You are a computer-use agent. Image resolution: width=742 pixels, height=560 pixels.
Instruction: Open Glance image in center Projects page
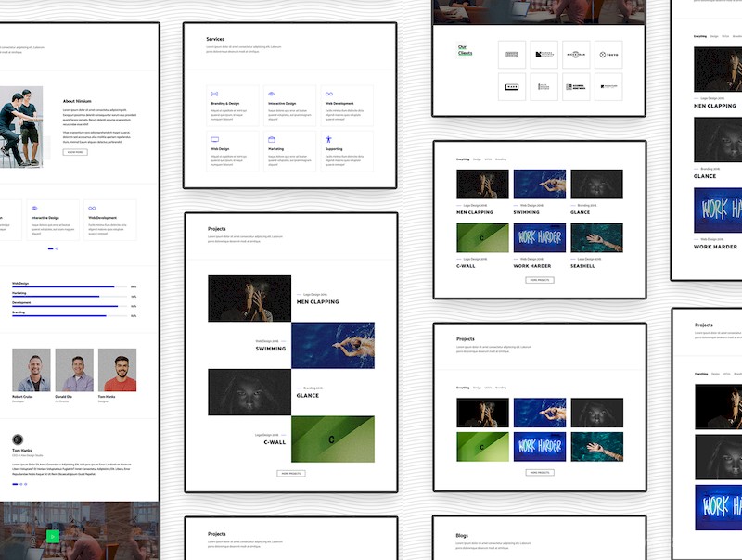click(x=249, y=392)
